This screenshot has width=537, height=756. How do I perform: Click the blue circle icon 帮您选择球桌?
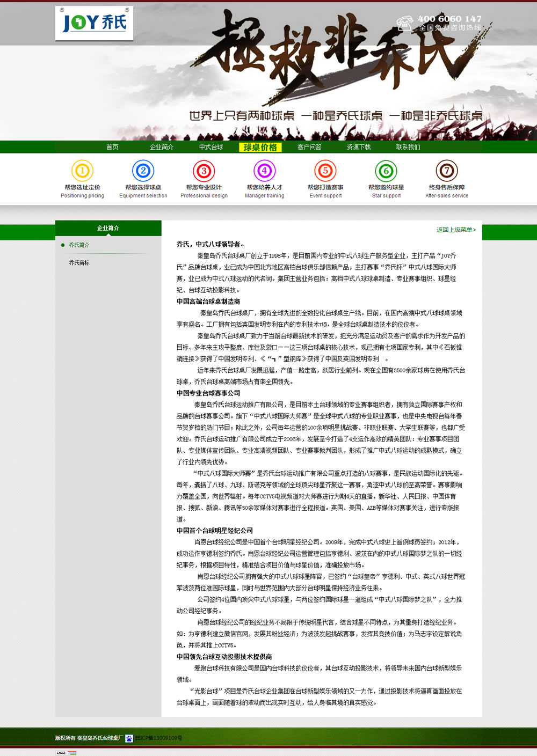(143, 171)
